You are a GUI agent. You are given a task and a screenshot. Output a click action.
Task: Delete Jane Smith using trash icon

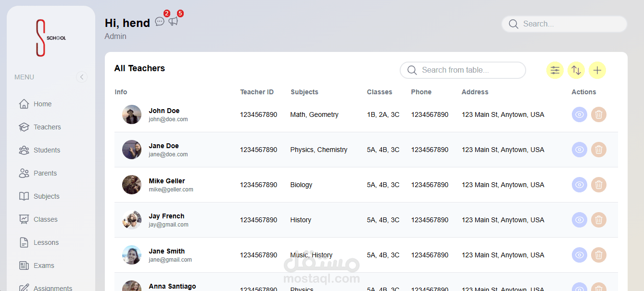click(x=599, y=255)
